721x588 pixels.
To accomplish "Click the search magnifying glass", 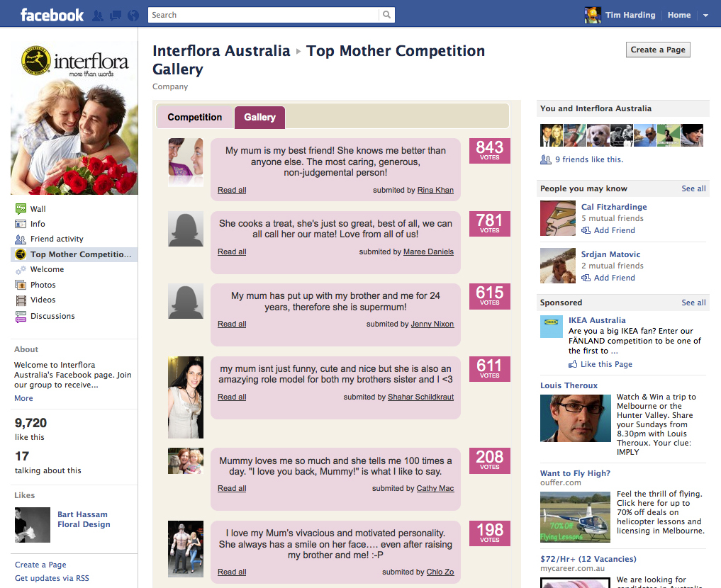I will 386,14.
